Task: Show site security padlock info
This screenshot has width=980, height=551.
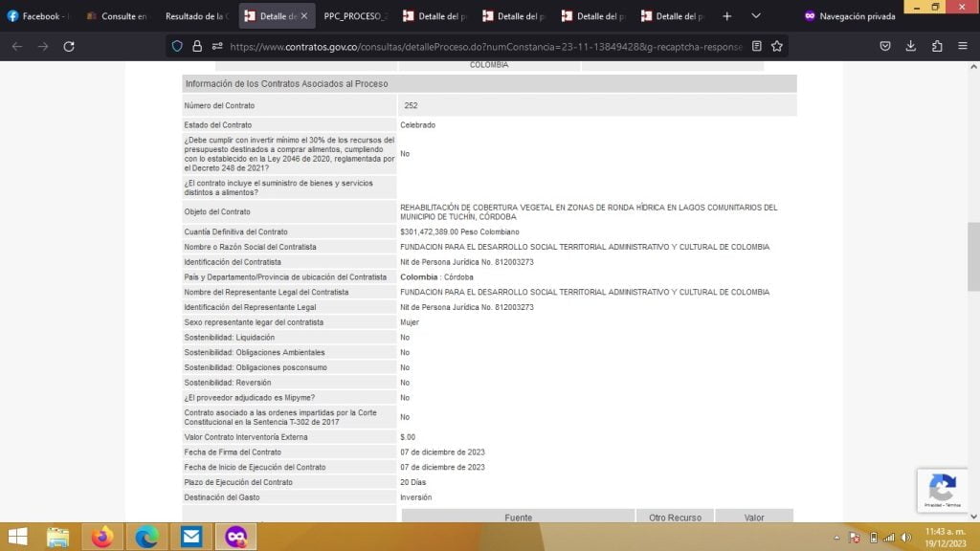Action: 197,46
